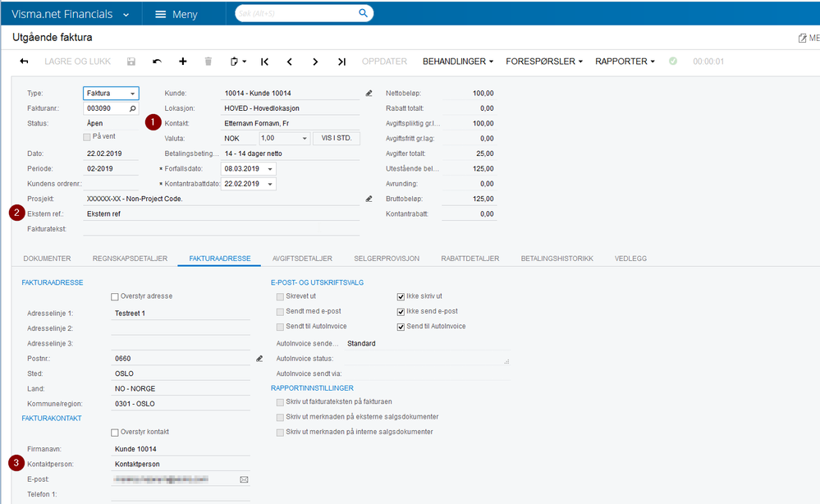Go to next record arrow
This screenshot has height=504, width=820.
315,62
